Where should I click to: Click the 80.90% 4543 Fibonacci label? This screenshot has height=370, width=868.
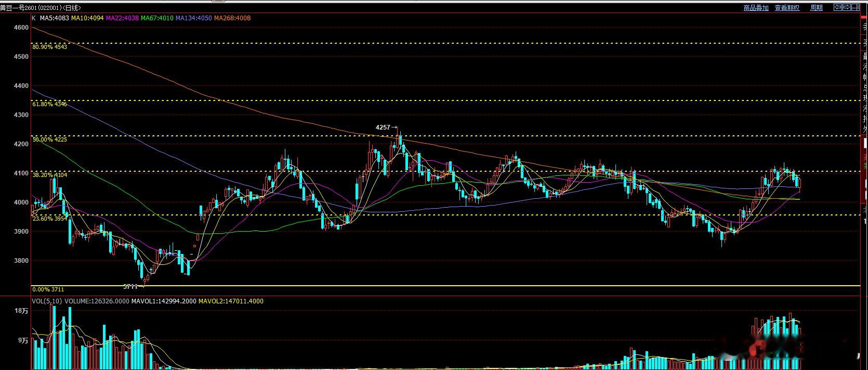tap(49, 47)
